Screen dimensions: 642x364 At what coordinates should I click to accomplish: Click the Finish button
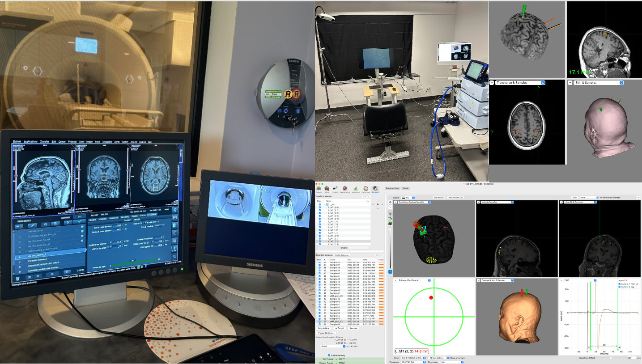pos(405,188)
